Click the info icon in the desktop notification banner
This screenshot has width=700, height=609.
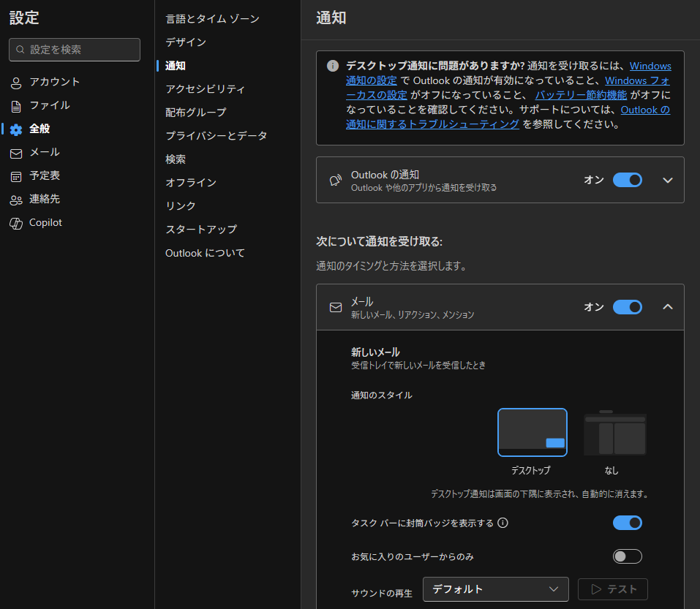click(x=333, y=66)
